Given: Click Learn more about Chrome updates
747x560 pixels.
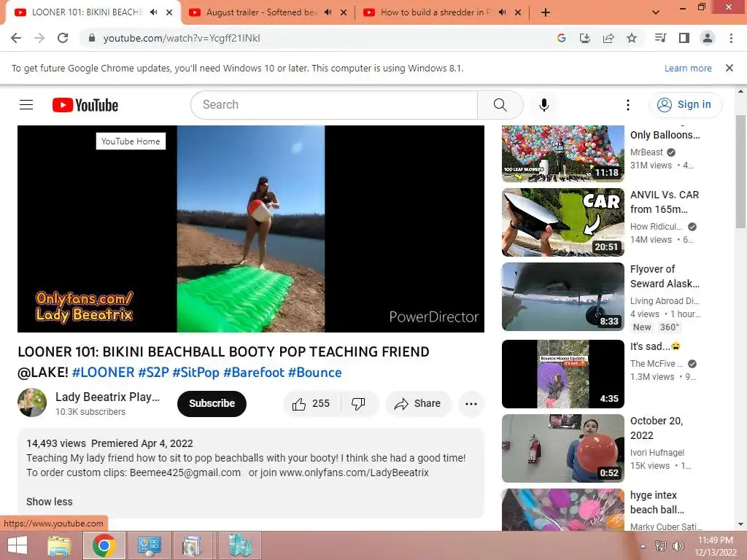Looking at the screenshot, I should tap(688, 68).
